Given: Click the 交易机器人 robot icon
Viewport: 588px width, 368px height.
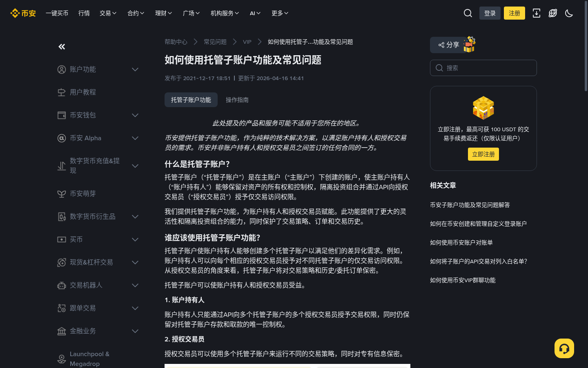Looking at the screenshot, I should (x=62, y=285).
